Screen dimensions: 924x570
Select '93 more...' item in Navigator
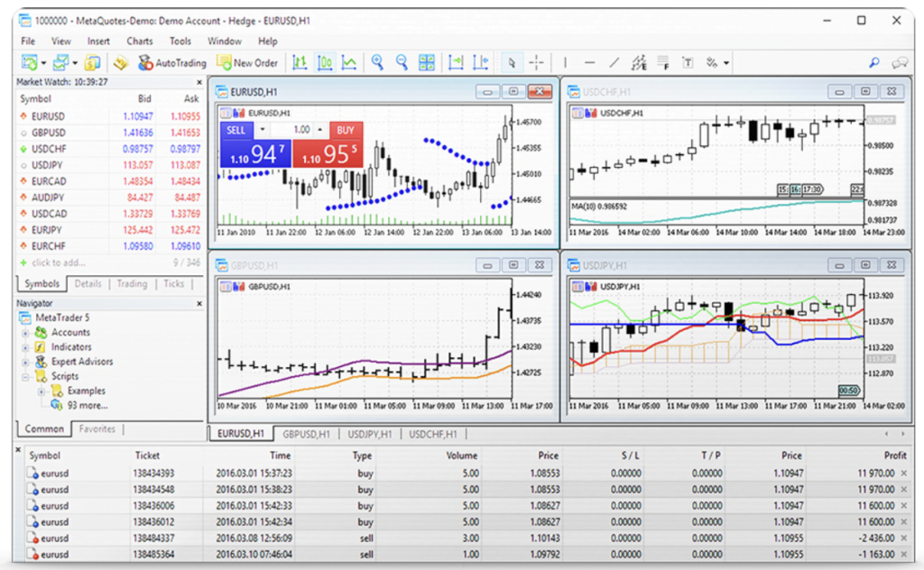pyautogui.click(x=88, y=405)
